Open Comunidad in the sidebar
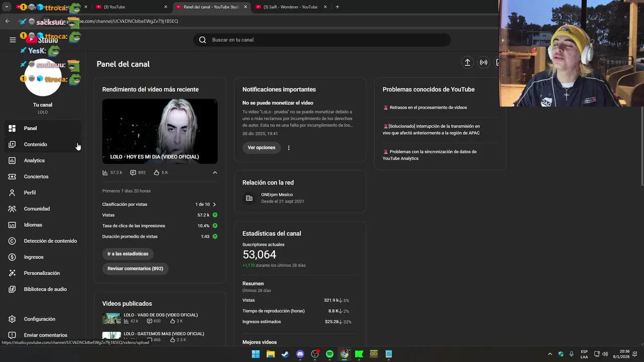This screenshot has height=362, width=644. 43,209
